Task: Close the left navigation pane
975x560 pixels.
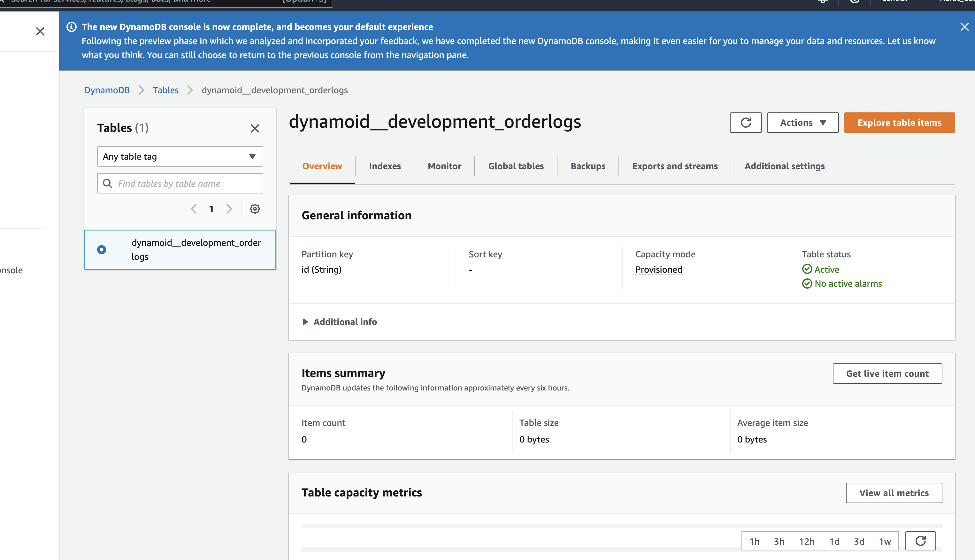Action: coord(40,31)
